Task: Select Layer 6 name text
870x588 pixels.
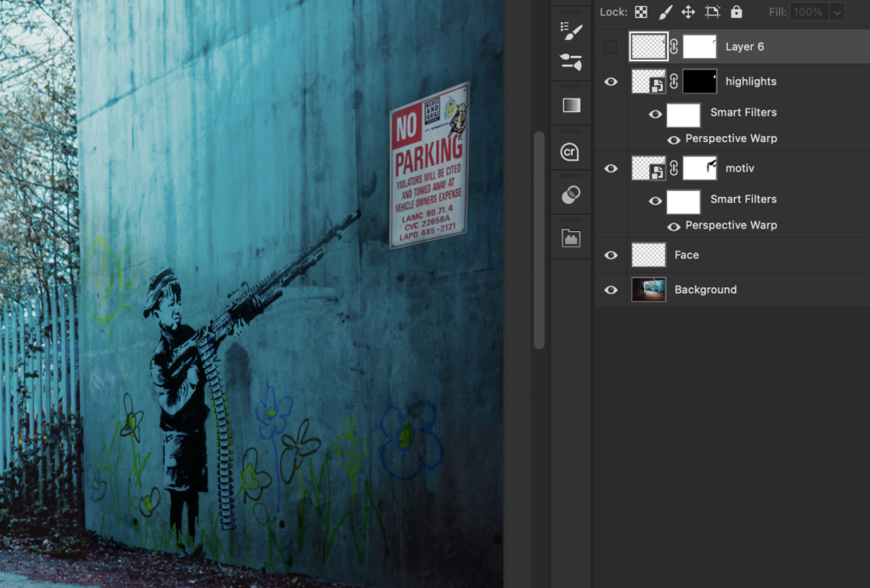Action: click(x=744, y=47)
